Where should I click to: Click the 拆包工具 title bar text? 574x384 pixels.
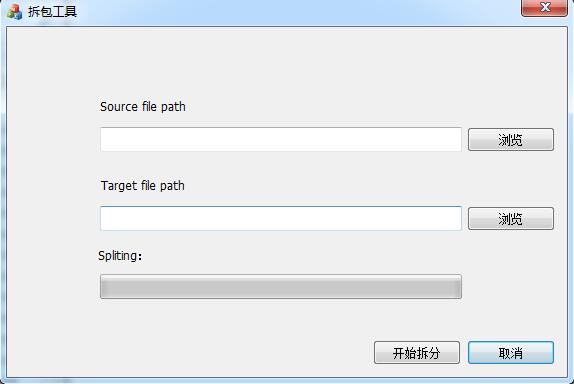point(52,11)
